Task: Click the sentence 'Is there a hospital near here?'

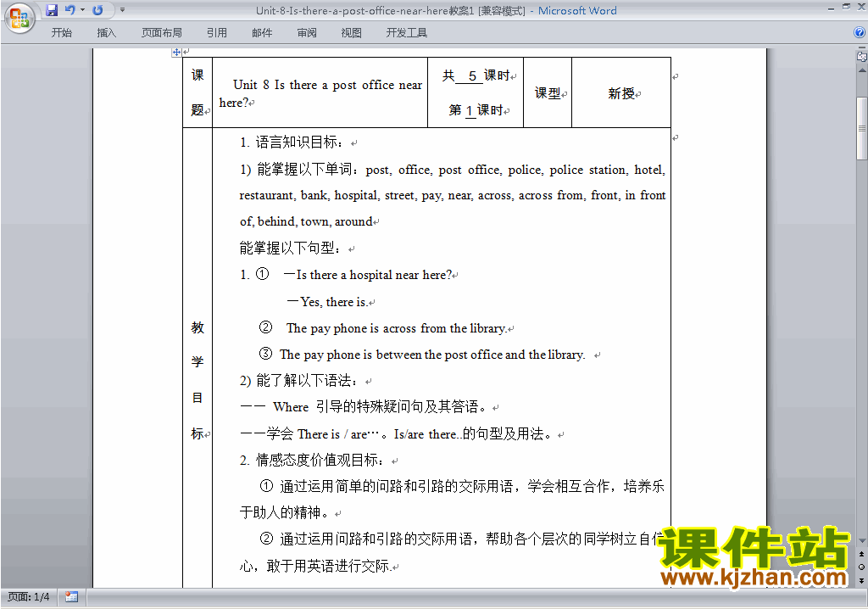Action: 374,275
